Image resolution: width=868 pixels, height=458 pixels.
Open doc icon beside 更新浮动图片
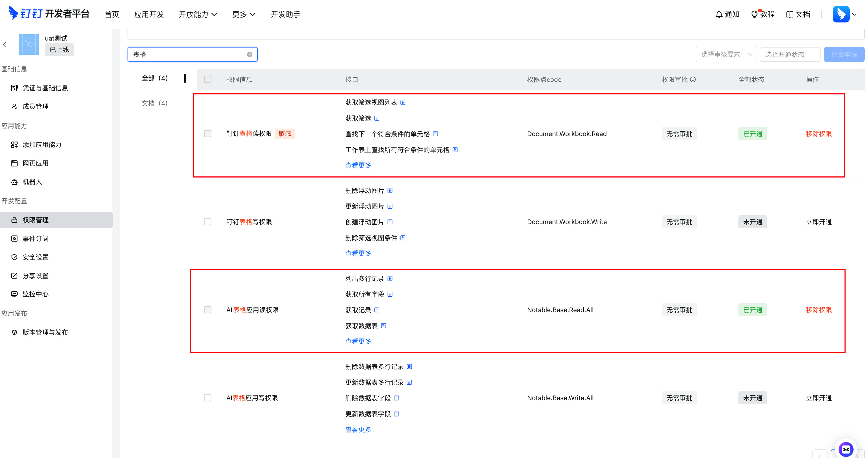390,206
